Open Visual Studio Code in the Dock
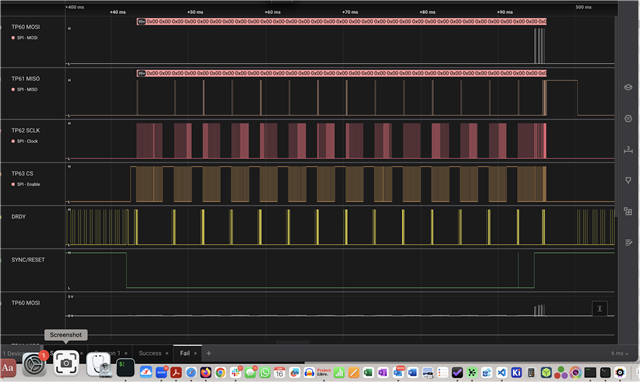The height and width of the screenshot is (382, 640). pyautogui.click(x=502, y=372)
